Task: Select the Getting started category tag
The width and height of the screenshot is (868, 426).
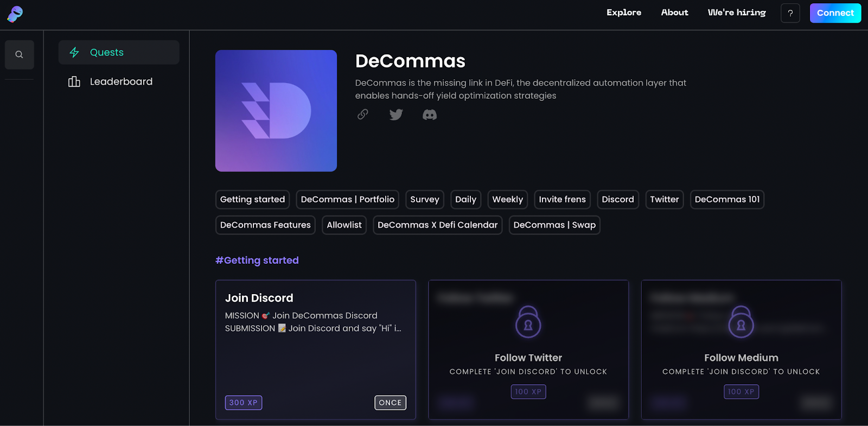Action: pos(252,200)
